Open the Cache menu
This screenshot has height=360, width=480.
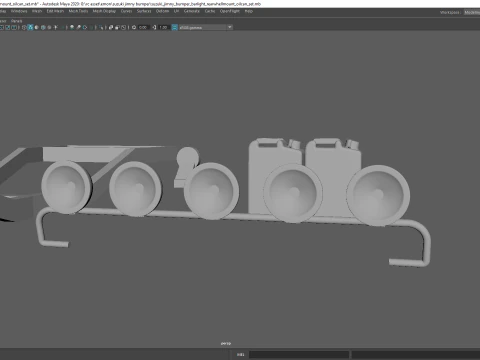(210, 11)
